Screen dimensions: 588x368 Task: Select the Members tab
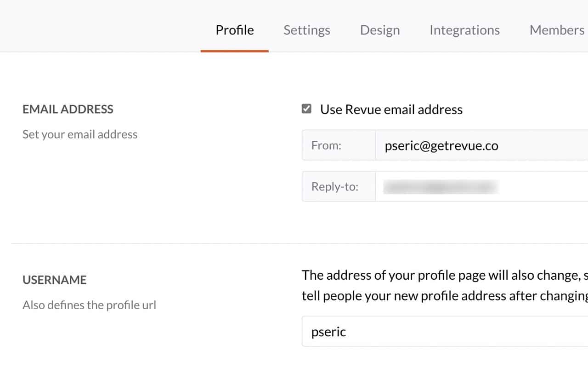coord(557,30)
